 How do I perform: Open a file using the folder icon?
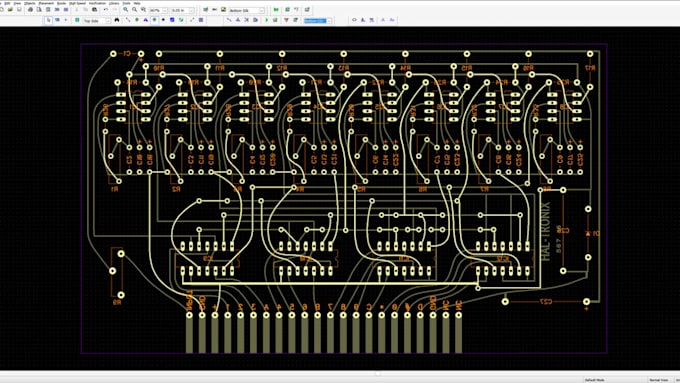(10, 10)
